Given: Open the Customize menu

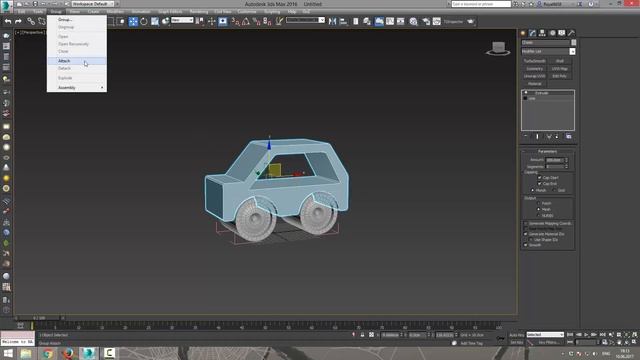Looking at the screenshot, I should tap(247, 12).
